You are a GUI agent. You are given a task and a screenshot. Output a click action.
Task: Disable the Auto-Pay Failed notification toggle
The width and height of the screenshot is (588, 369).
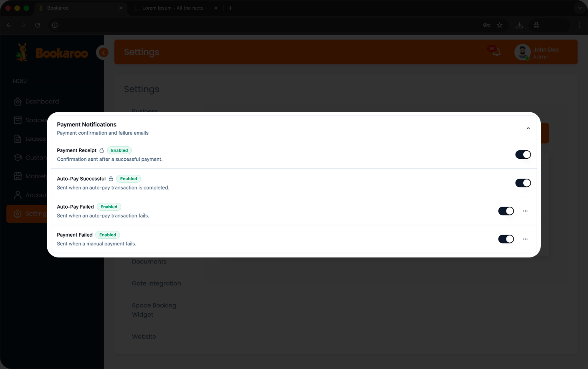(x=506, y=211)
